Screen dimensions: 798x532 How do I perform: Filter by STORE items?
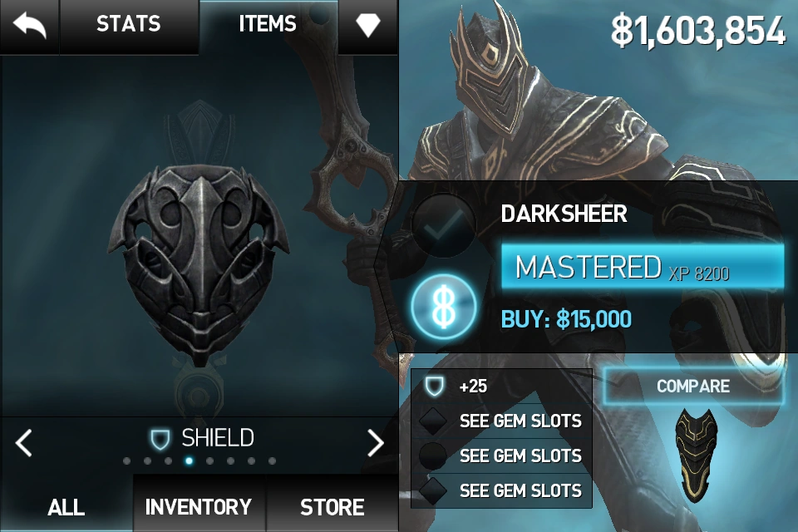(332, 507)
